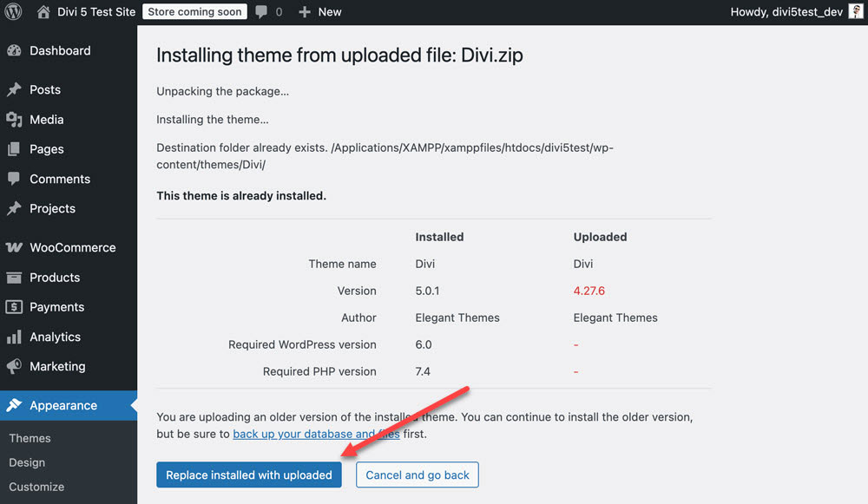Click the Posts pin icon

point(14,89)
